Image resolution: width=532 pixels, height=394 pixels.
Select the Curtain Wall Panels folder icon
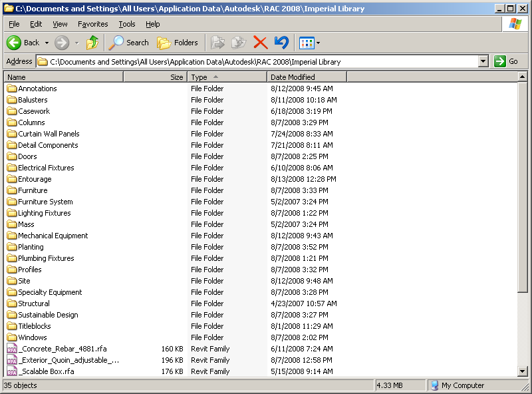click(x=12, y=134)
